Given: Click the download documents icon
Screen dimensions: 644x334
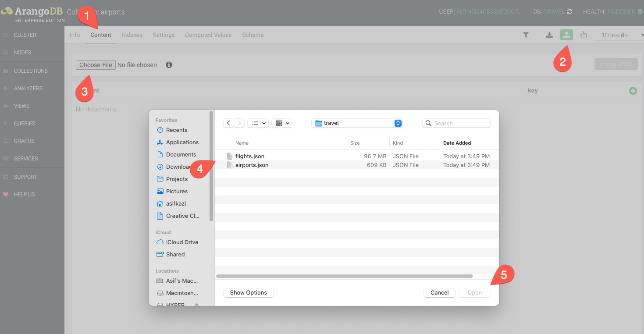Looking at the screenshot, I should 549,35.
